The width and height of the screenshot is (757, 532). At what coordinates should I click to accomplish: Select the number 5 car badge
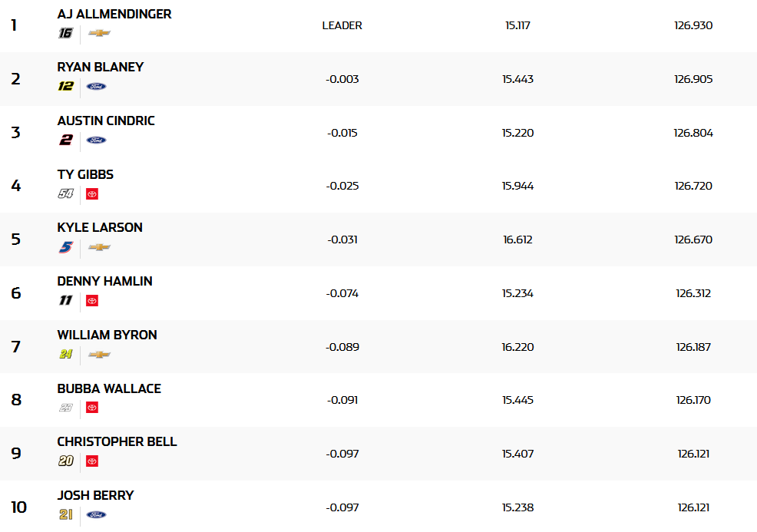point(66,247)
